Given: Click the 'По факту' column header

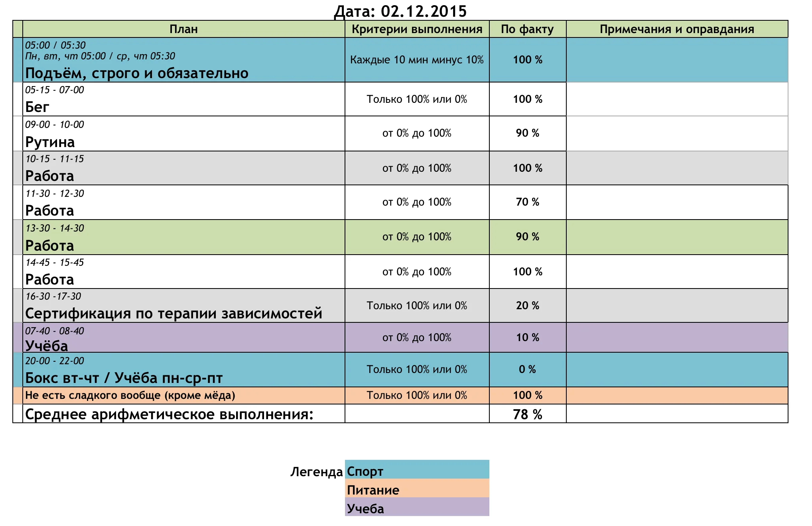Looking at the screenshot, I should click(527, 29).
